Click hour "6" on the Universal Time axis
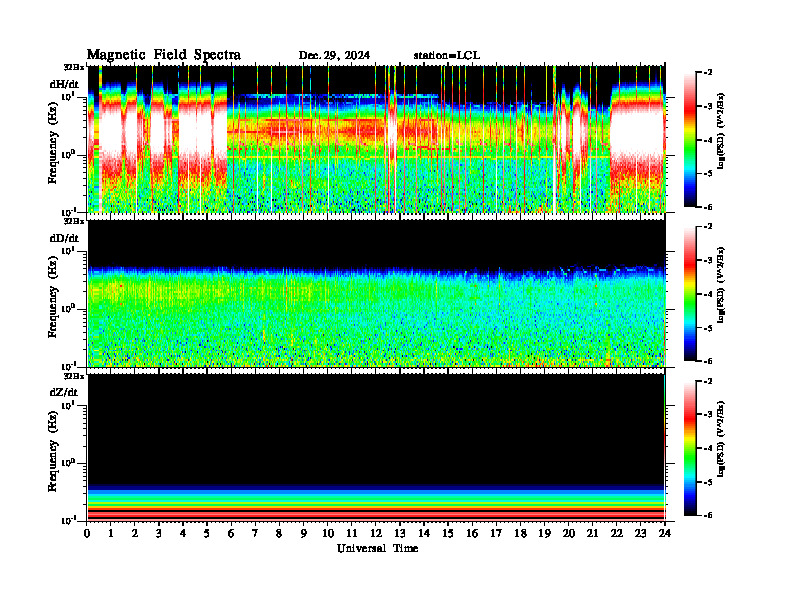The width and height of the screenshot is (792, 612). click(x=231, y=533)
